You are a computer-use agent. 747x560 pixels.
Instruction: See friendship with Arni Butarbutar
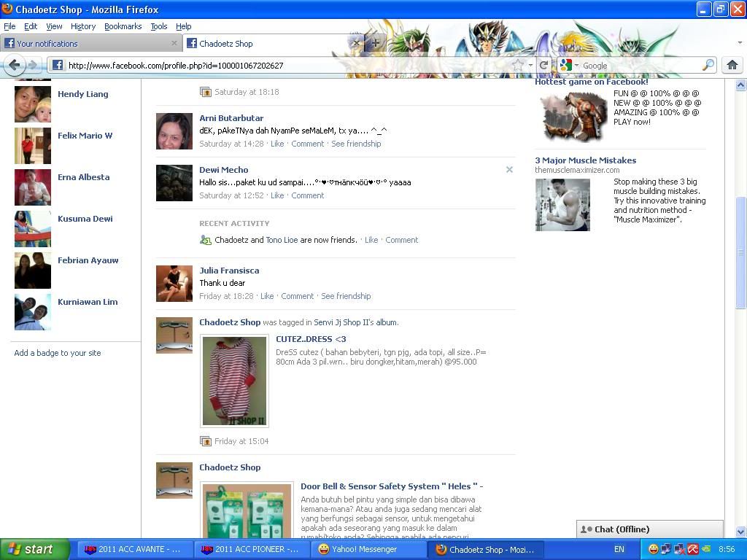tap(356, 144)
